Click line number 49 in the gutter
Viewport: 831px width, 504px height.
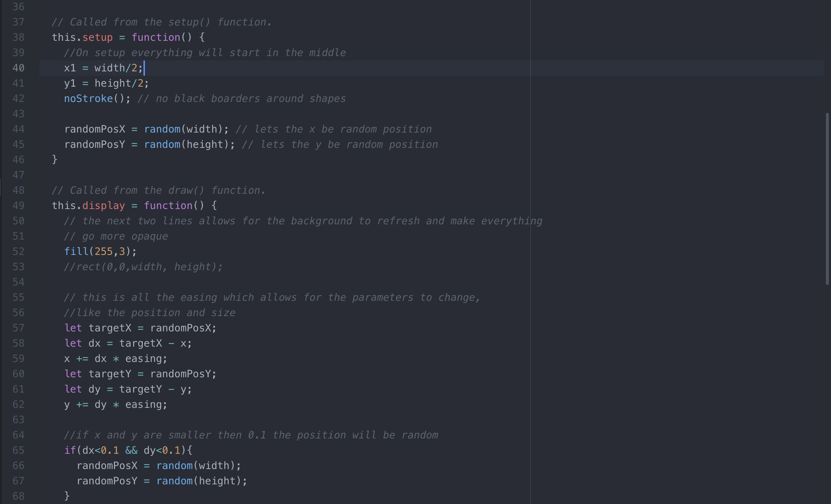[18, 206]
